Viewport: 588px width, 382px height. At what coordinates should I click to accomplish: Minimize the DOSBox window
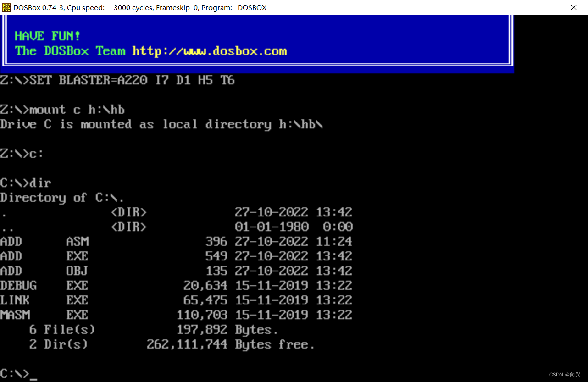coord(520,7)
